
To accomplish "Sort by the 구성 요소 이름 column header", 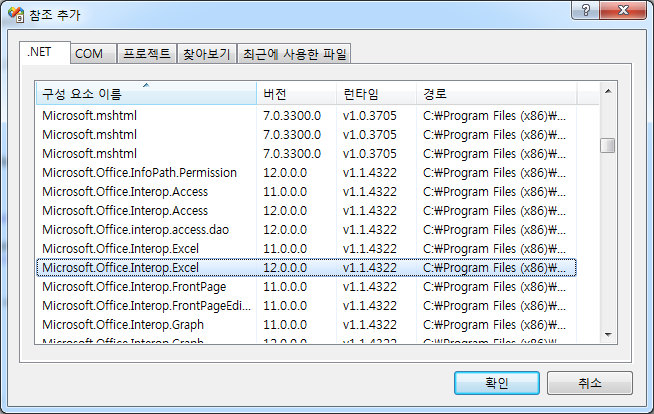I will point(146,94).
